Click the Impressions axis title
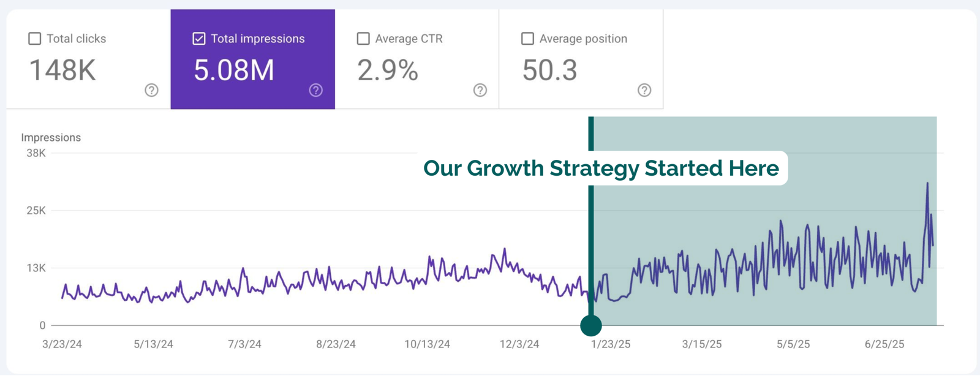This screenshot has height=378, width=980. click(x=51, y=138)
